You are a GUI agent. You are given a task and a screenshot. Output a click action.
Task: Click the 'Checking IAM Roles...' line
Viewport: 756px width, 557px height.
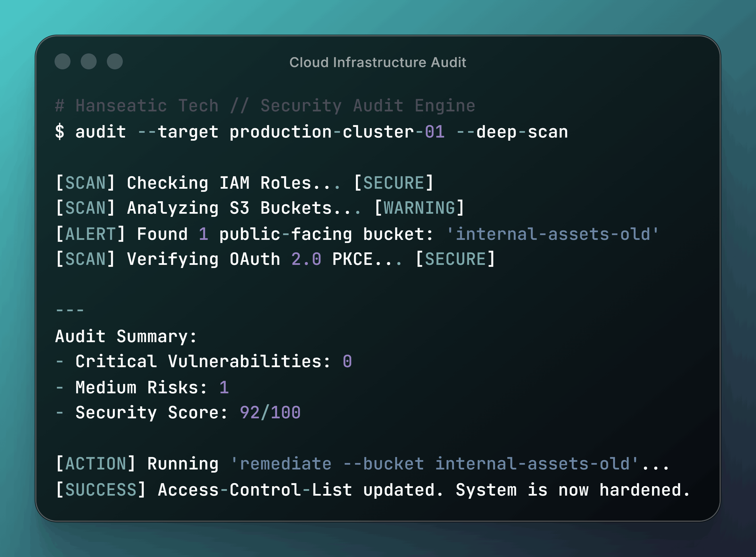(x=234, y=183)
